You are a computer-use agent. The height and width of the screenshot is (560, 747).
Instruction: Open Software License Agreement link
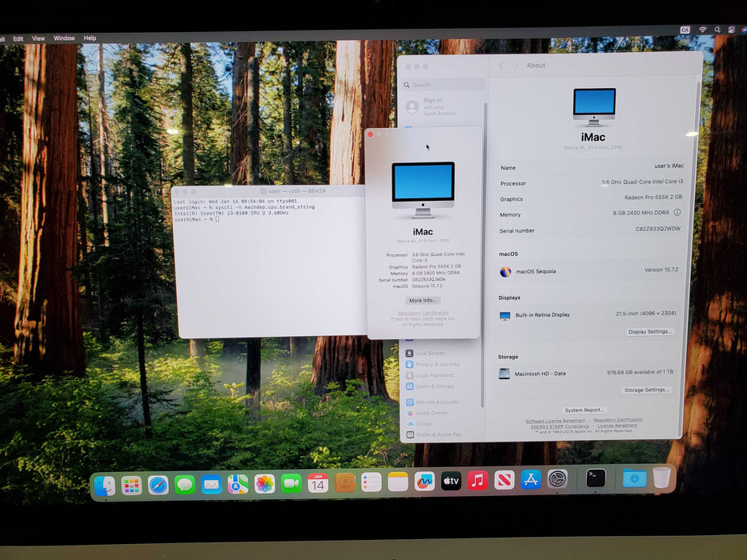tap(556, 421)
